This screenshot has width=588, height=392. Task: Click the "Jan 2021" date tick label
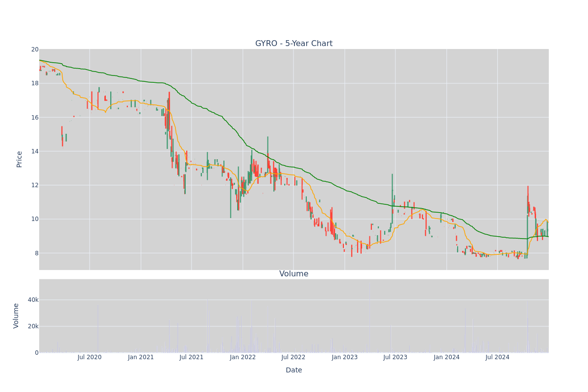click(x=141, y=357)
